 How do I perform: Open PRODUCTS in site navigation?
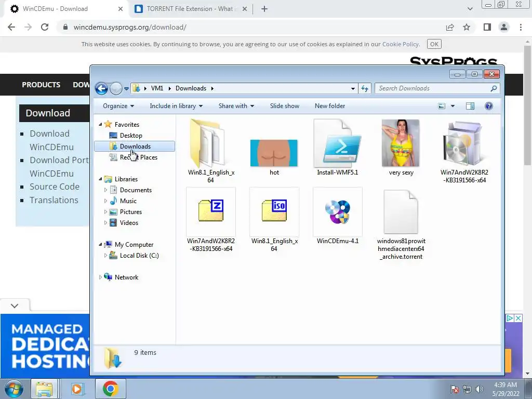pos(41,85)
